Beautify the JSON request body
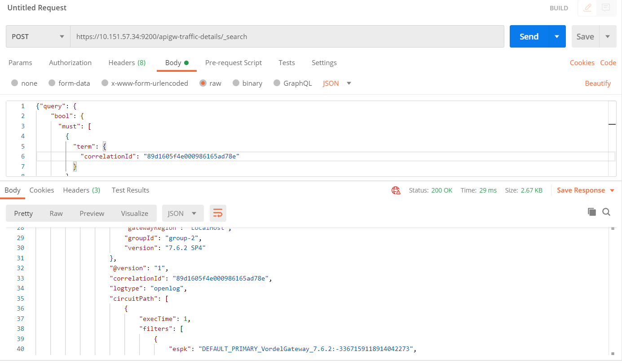Image resolution: width=622 pixels, height=364 pixels. point(598,83)
